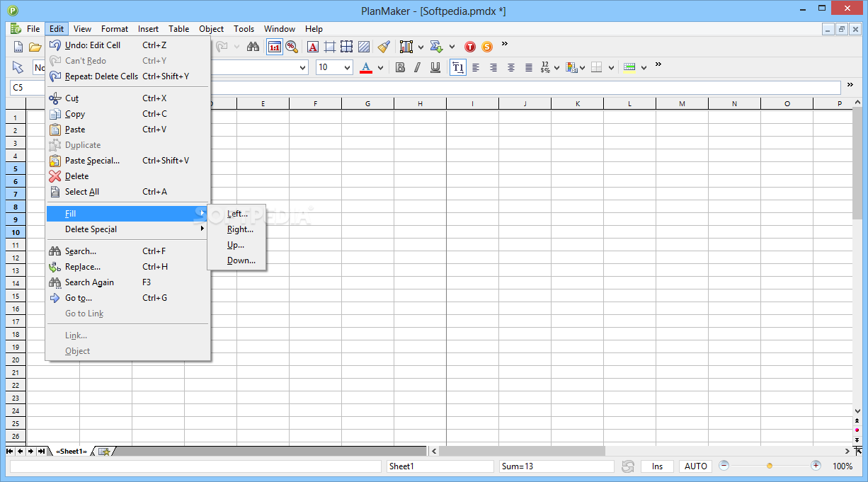The image size is (868, 482).
Task: Expand the font color dropdown arrow
Action: (380, 67)
